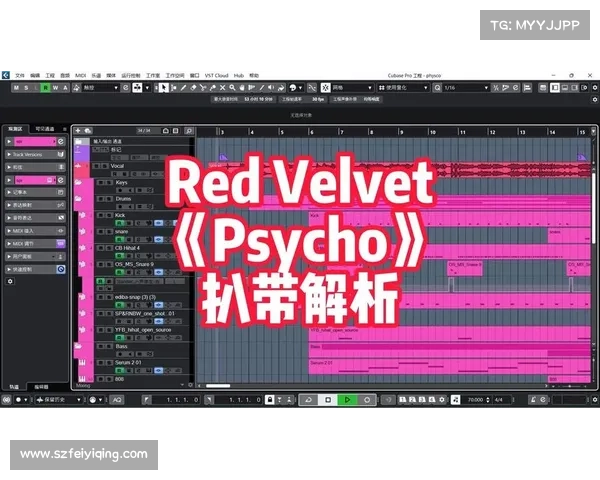Open the 1/16 quantize preset dropdown
Image resolution: width=600 pixels, height=480 pixels.
tap(466, 88)
